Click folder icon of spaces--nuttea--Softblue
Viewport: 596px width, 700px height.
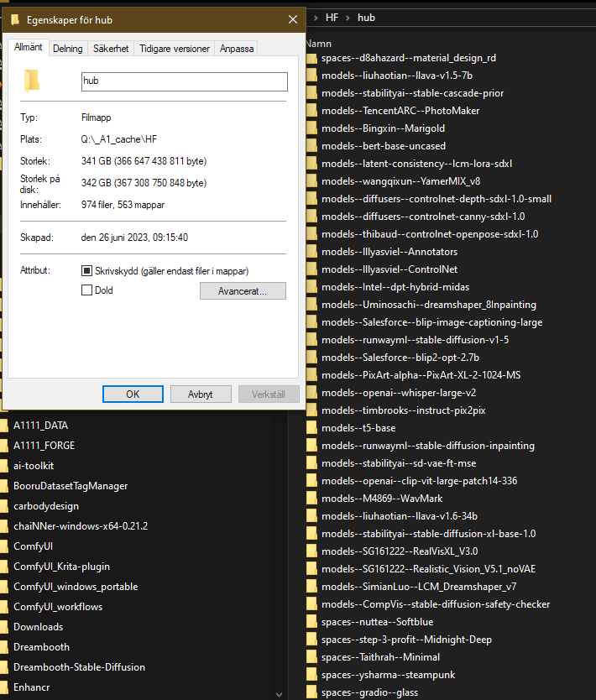coord(311,622)
